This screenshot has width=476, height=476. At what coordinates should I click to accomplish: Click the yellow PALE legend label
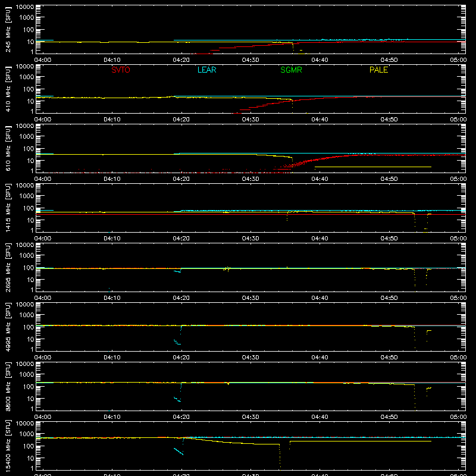tap(378, 70)
